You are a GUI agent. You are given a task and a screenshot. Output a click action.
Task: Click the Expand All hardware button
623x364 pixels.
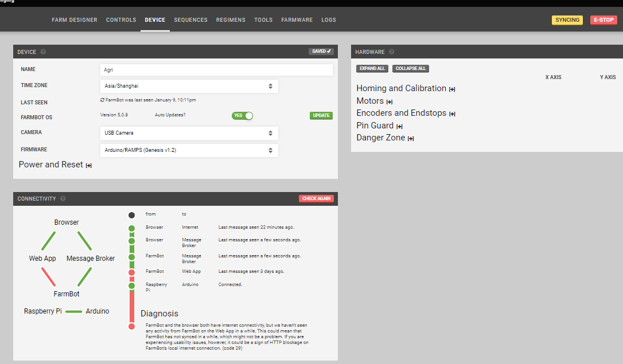pos(372,69)
